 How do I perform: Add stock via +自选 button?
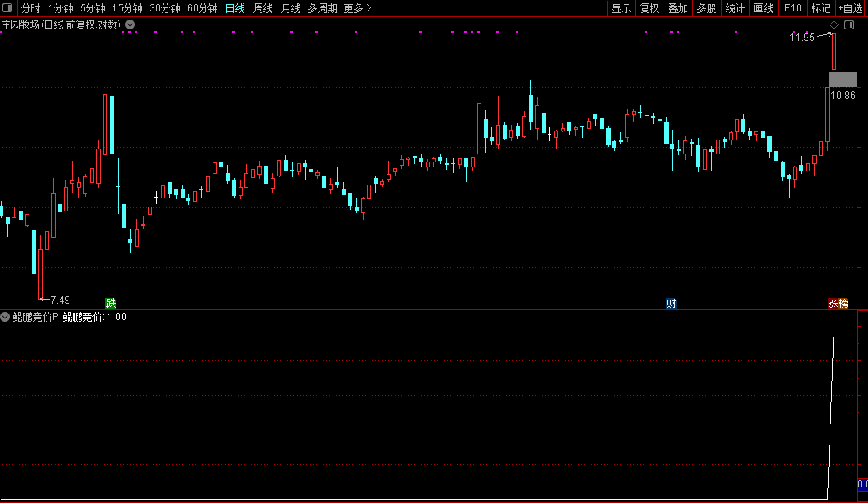pyautogui.click(x=850, y=8)
